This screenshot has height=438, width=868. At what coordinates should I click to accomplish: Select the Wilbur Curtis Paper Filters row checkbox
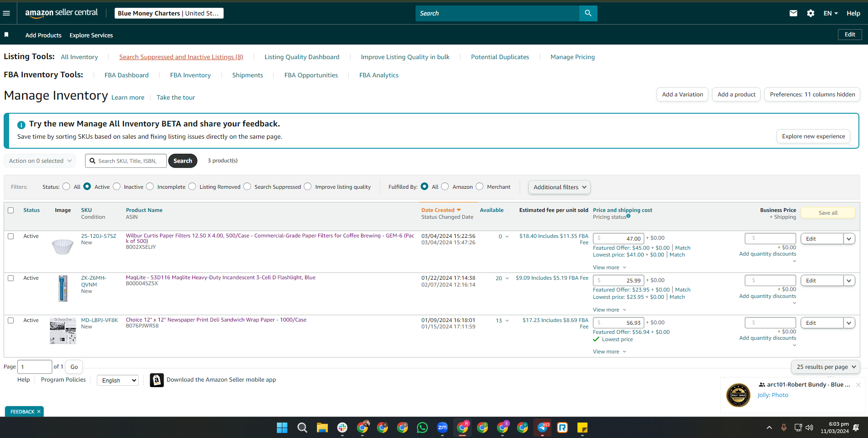point(11,236)
